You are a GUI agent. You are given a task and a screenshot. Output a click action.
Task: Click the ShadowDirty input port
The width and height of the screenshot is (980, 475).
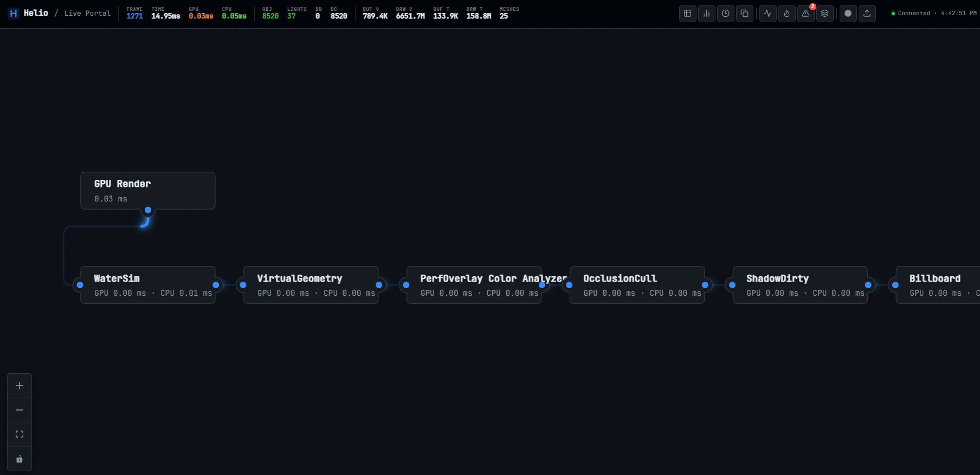point(732,285)
